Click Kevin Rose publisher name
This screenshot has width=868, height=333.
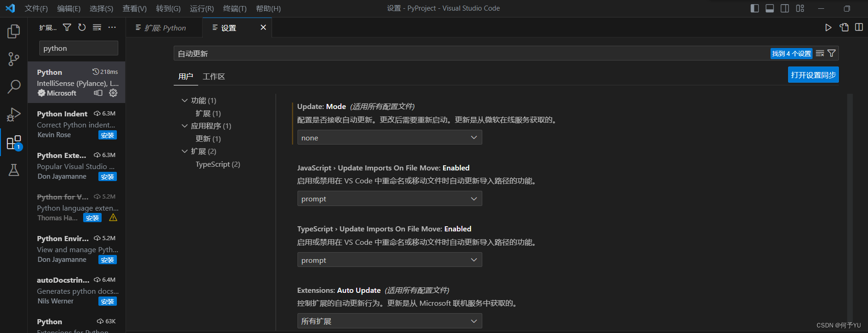point(54,135)
